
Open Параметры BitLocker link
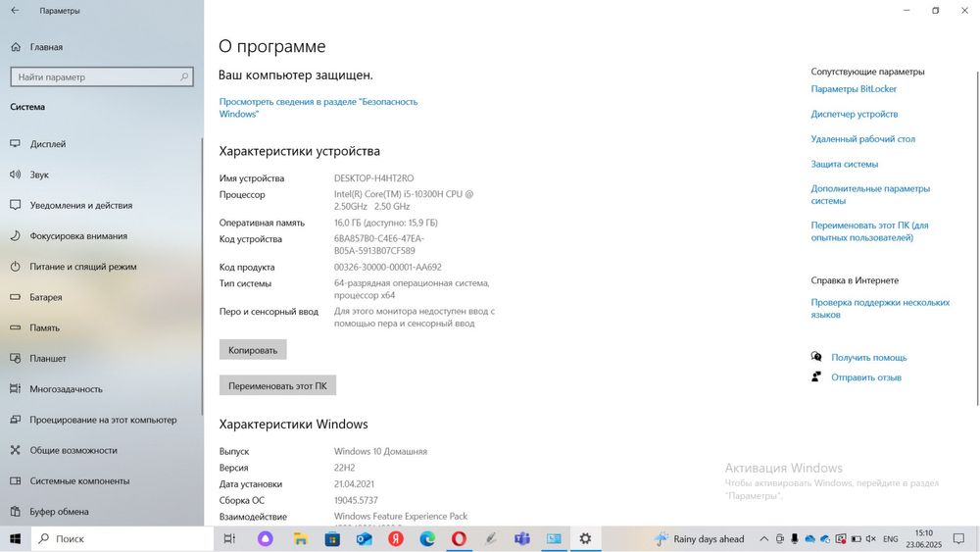click(854, 89)
